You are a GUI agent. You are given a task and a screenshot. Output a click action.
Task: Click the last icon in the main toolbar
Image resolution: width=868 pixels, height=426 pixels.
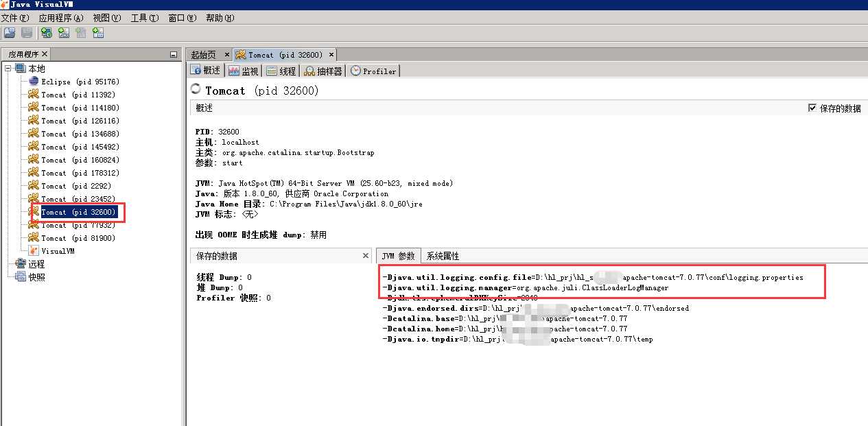(98, 32)
